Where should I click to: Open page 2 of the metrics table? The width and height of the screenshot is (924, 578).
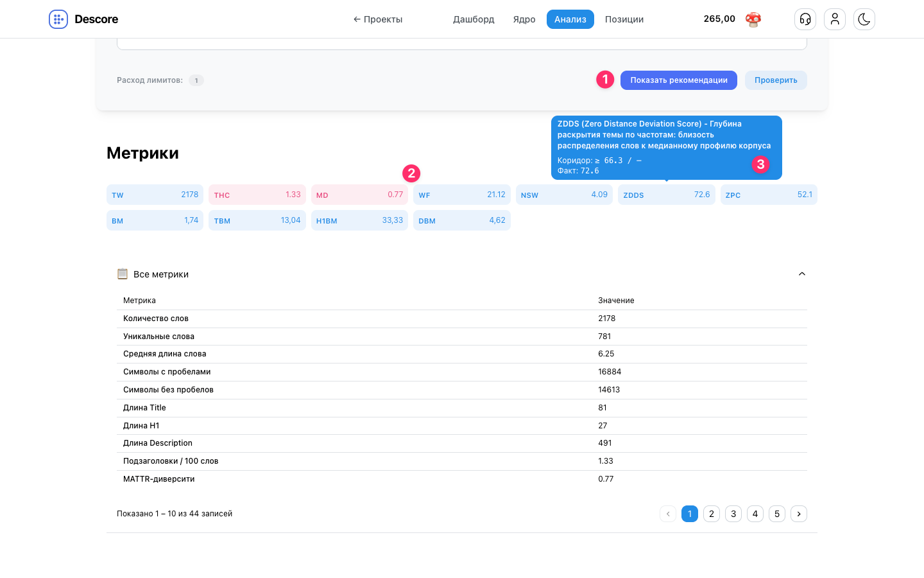pos(712,514)
